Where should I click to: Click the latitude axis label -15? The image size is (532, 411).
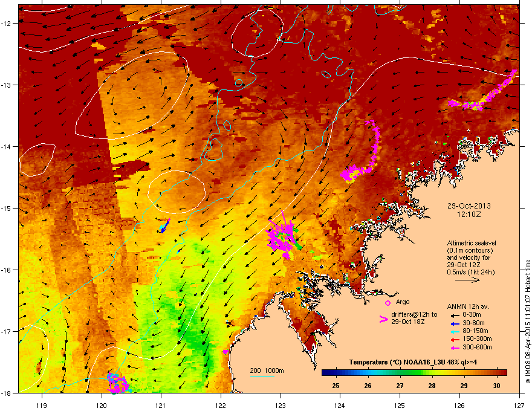(7, 208)
